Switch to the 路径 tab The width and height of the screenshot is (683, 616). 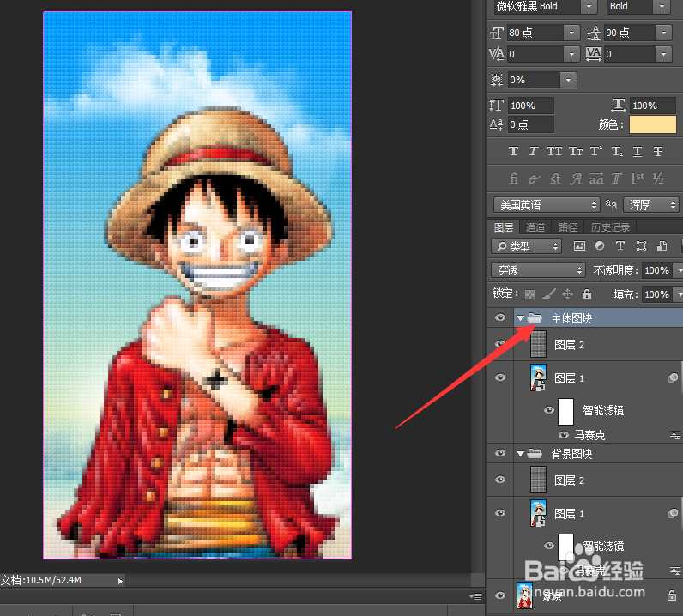(x=567, y=227)
